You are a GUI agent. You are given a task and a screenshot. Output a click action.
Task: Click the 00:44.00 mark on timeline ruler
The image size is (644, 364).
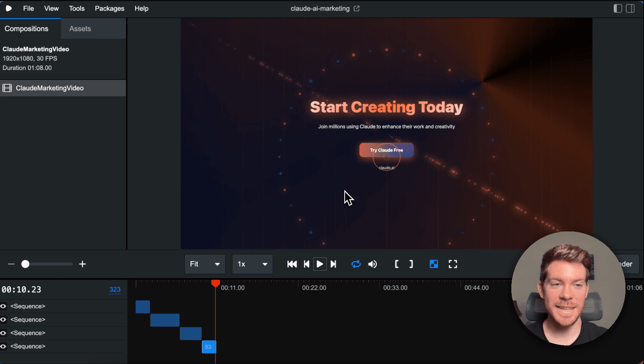tap(477, 288)
